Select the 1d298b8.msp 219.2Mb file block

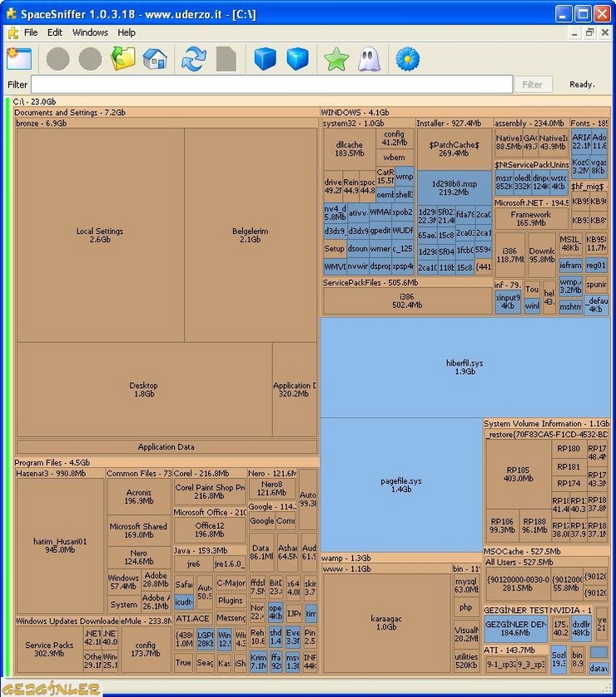point(455,188)
